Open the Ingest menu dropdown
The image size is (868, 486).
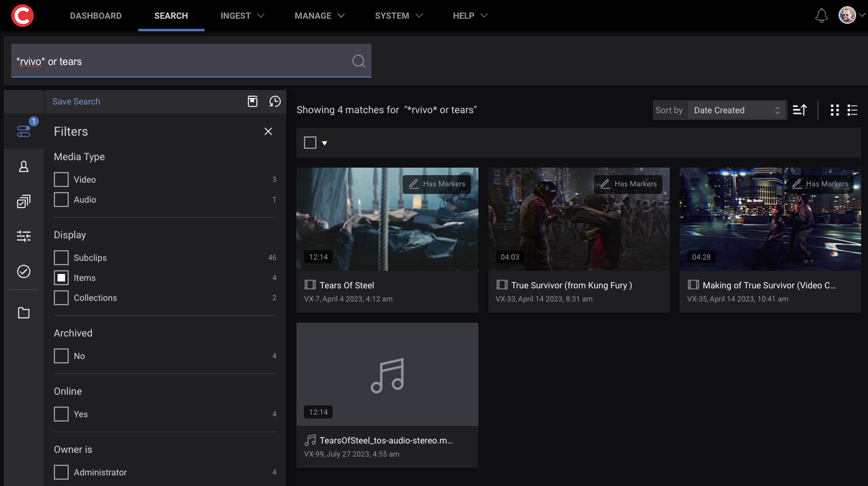(243, 16)
